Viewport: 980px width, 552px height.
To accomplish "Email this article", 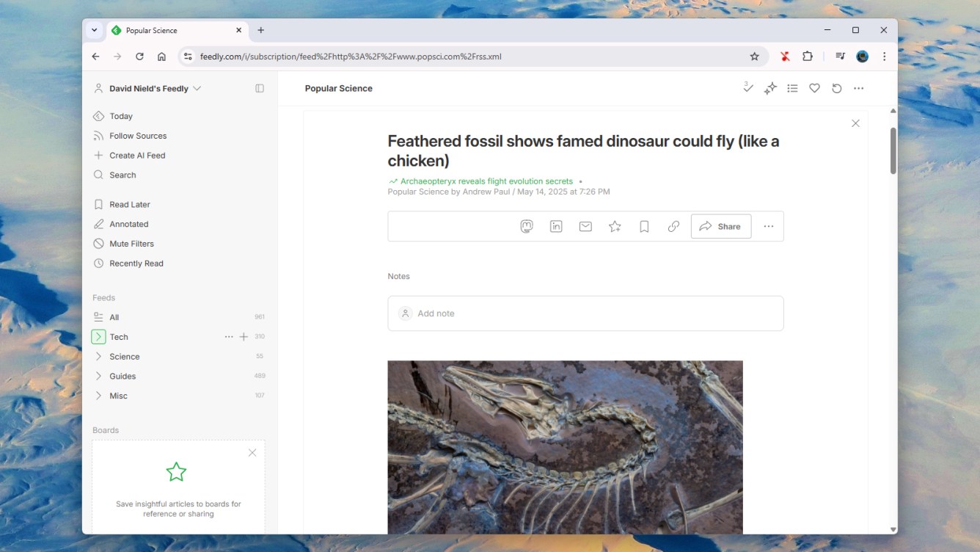I will tap(585, 226).
